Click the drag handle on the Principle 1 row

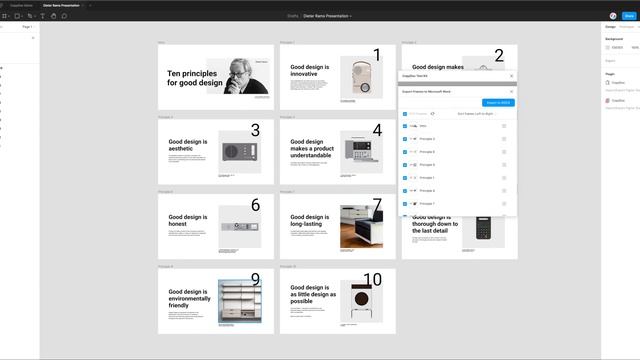point(504,178)
